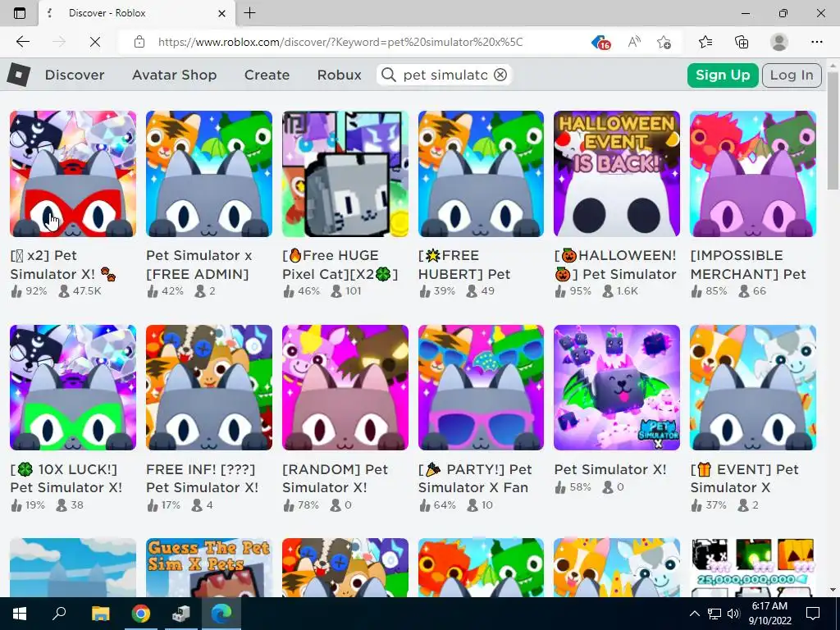Switch to Microsoft Edge in taskbar
The image size is (840, 630).
coord(221,614)
